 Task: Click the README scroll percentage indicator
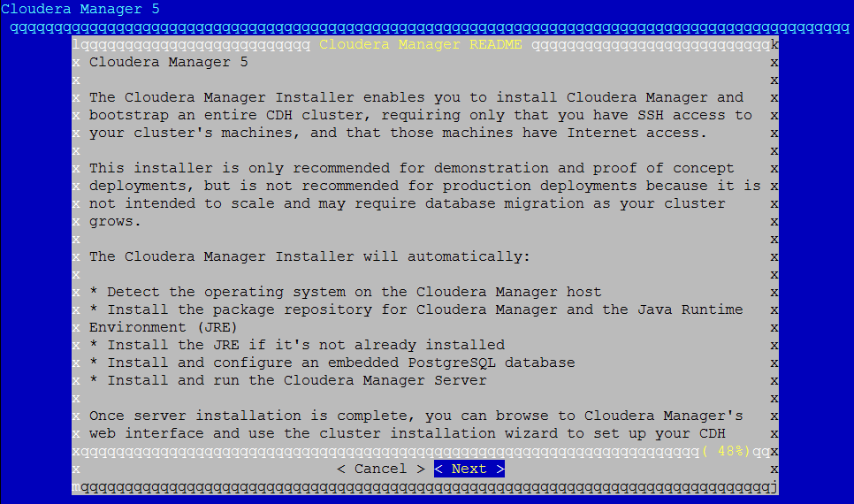pos(725,451)
